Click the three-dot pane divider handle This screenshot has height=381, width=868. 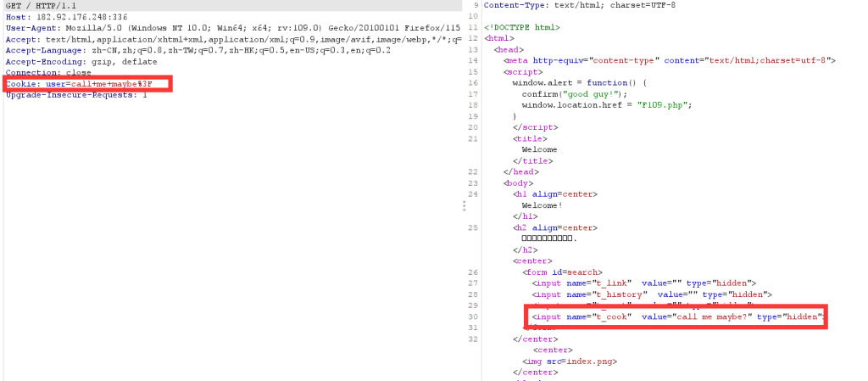464,205
